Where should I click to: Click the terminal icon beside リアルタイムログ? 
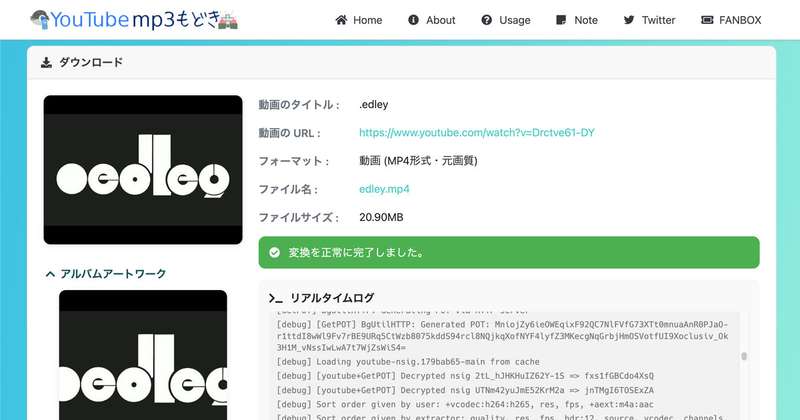point(276,298)
